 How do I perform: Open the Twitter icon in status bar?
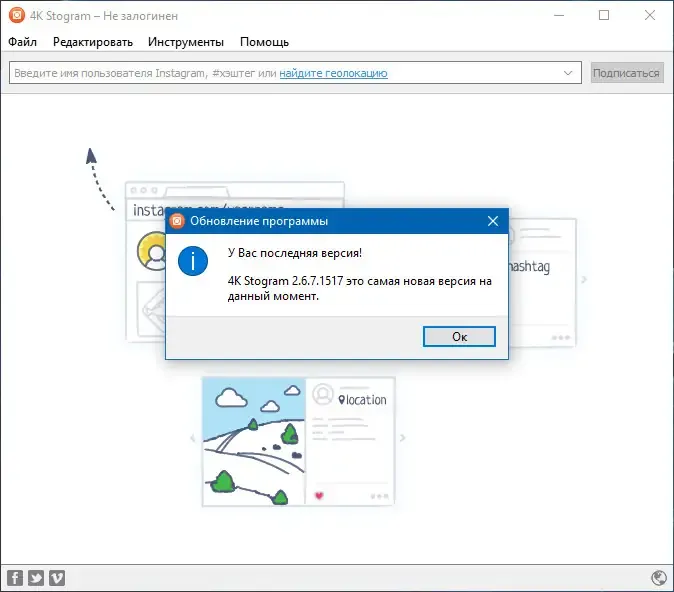click(36, 578)
